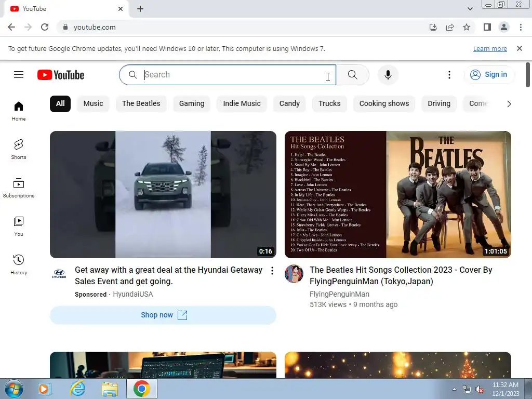Show more category chips with right arrow
The width and height of the screenshot is (532, 399).
click(x=509, y=104)
